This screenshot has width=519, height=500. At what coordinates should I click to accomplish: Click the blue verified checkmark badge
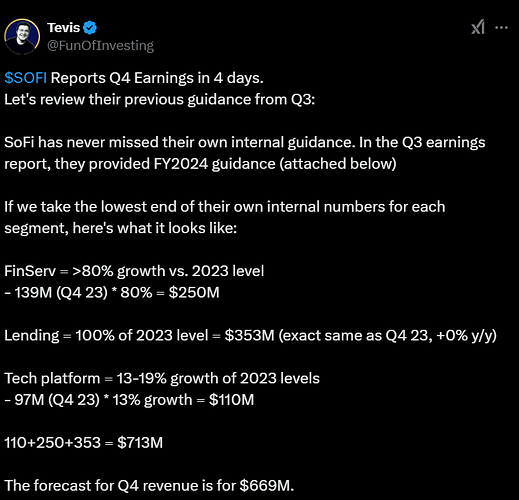point(90,28)
